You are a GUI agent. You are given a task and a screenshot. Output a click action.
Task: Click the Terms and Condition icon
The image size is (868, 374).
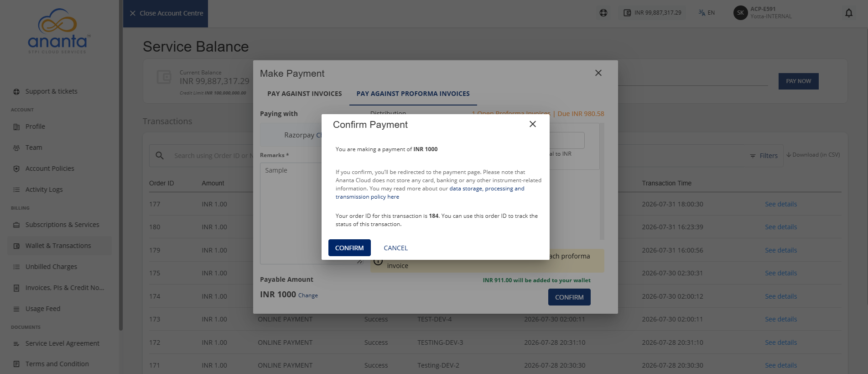tap(16, 364)
